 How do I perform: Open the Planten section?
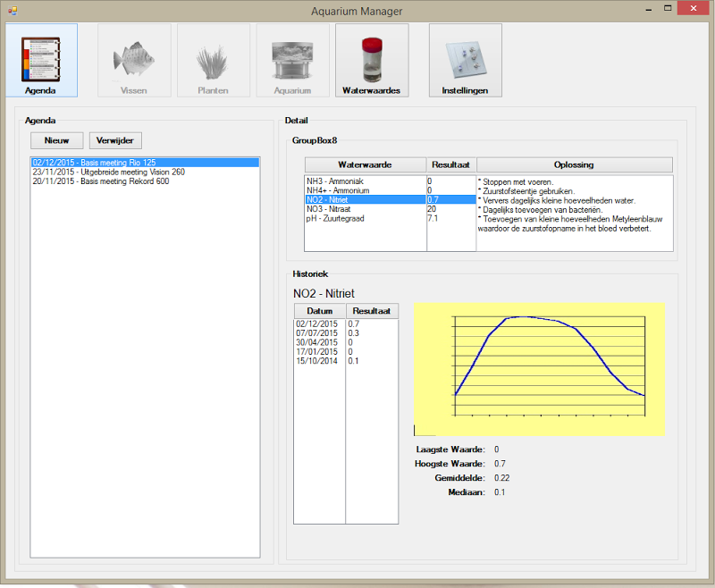[214, 60]
